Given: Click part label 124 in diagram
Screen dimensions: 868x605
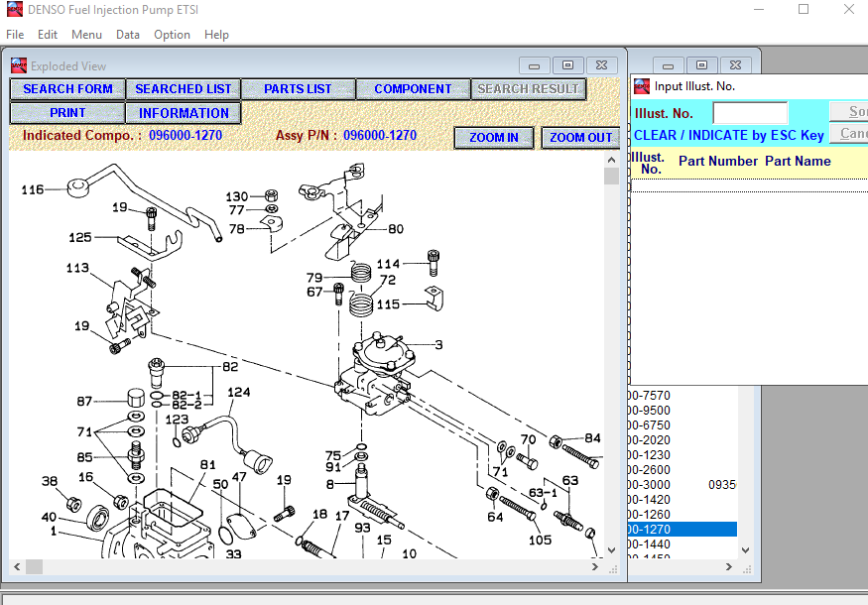Looking at the screenshot, I should [x=239, y=393].
